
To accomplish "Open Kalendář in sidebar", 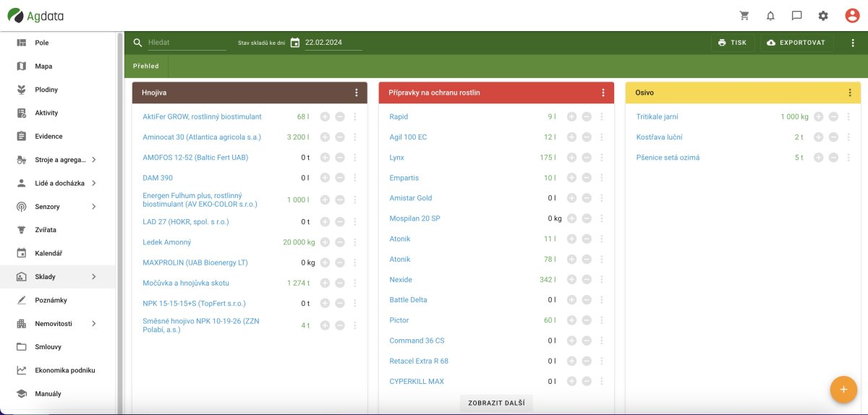I will [58, 253].
